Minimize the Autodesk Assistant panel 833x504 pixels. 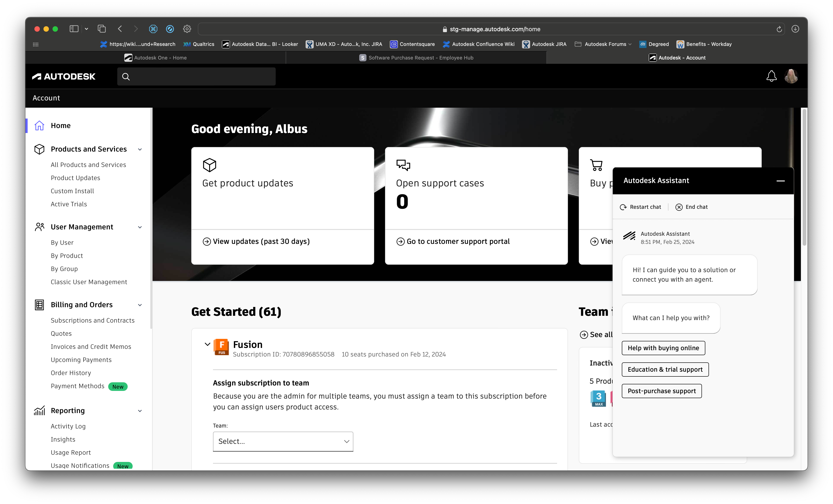coord(781,181)
